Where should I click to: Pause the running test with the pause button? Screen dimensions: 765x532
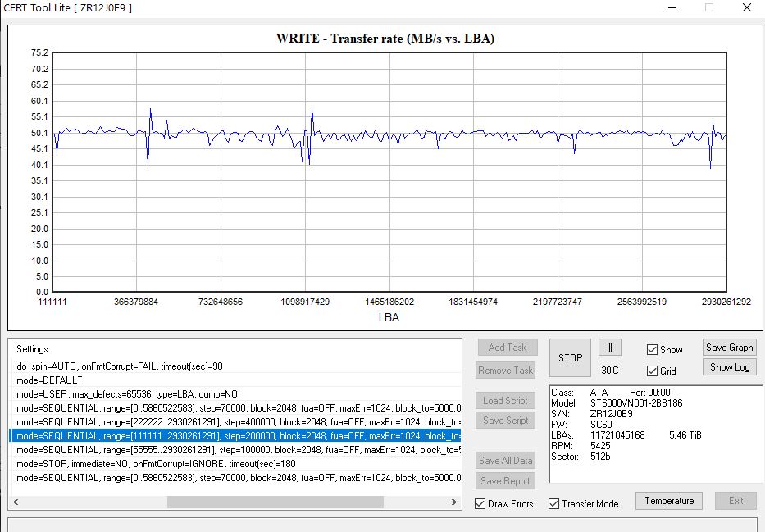coord(609,348)
